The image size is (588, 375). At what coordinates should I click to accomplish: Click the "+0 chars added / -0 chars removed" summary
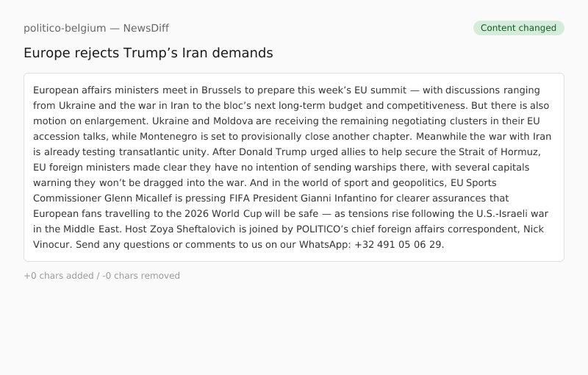[x=101, y=276]
